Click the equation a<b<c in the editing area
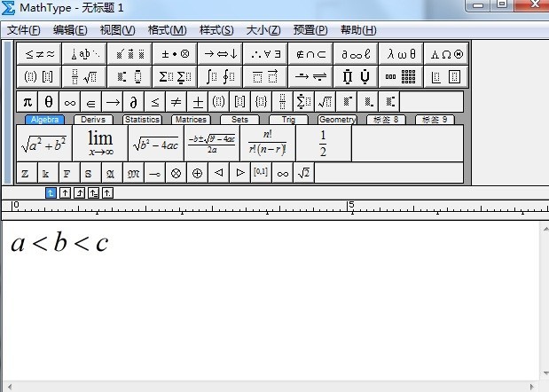 (x=60, y=242)
